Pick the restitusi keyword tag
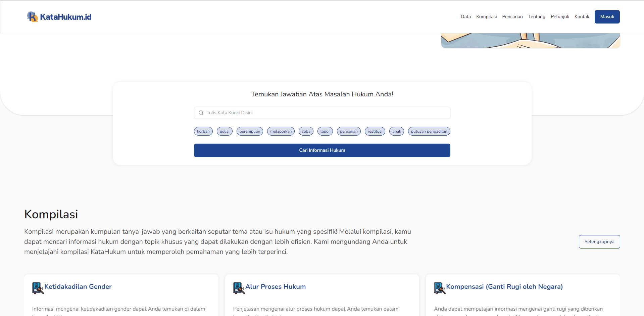This screenshot has height=316, width=644. click(375, 131)
